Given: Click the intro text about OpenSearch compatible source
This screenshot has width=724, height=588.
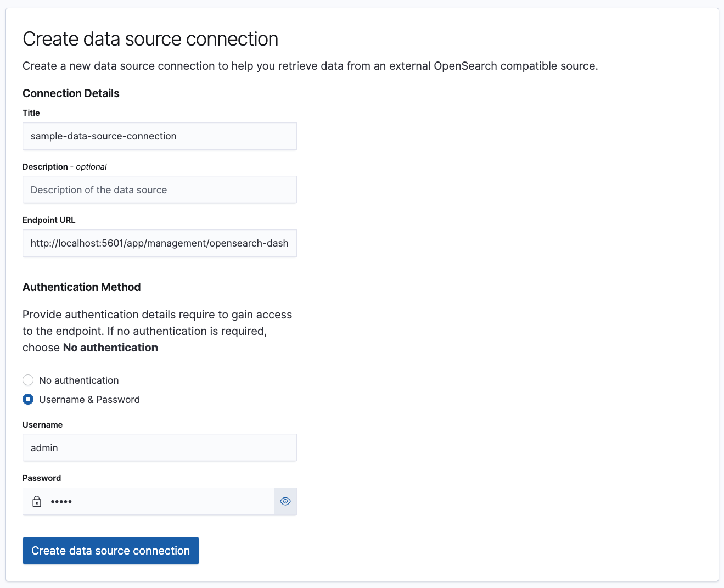Looking at the screenshot, I should pos(310,66).
